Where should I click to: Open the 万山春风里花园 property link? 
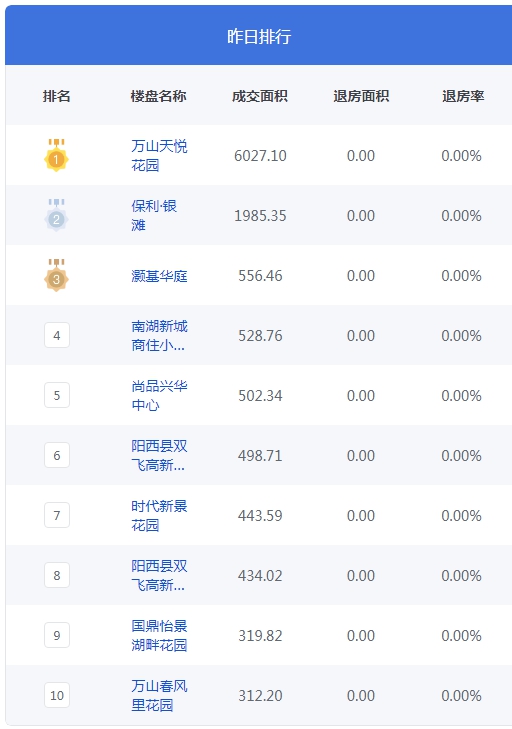pyautogui.click(x=159, y=695)
